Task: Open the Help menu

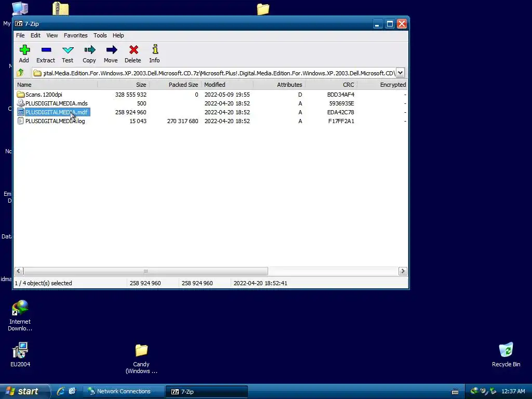Action: [x=118, y=35]
